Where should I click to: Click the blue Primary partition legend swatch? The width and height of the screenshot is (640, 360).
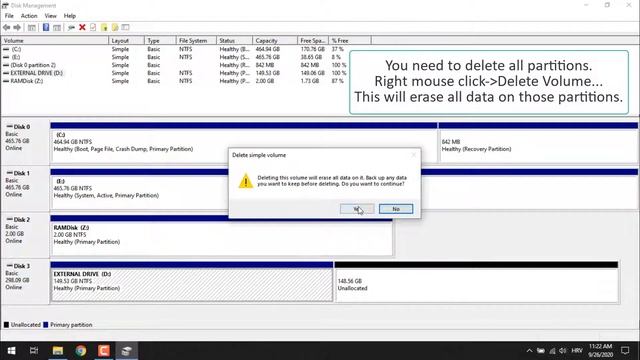pos(46,325)
